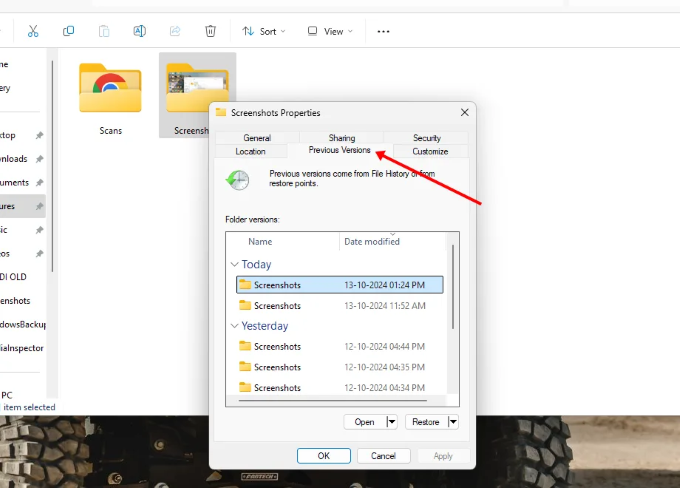Open Videos in navigation pane

(x=23, y=254)
